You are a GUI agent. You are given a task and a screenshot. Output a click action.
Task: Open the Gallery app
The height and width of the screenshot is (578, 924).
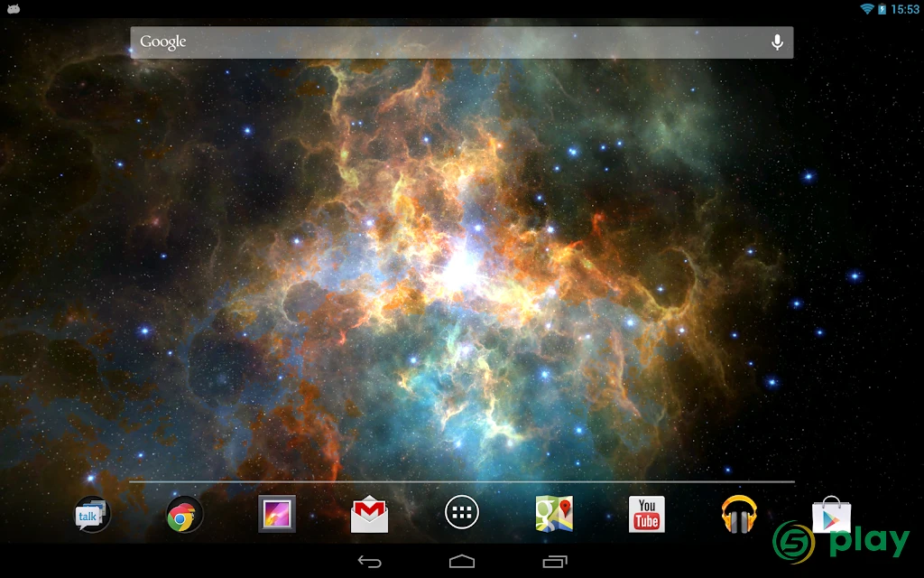(277, 514)
